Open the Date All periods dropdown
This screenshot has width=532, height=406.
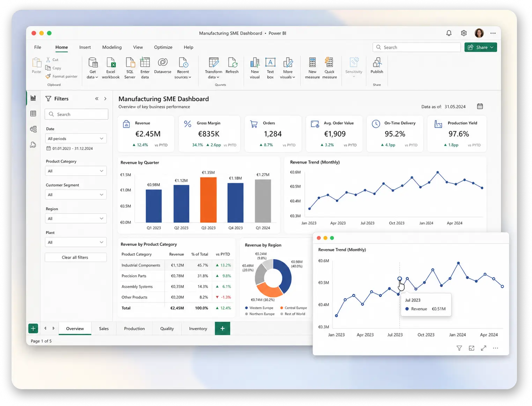click(x=76, y=139)
